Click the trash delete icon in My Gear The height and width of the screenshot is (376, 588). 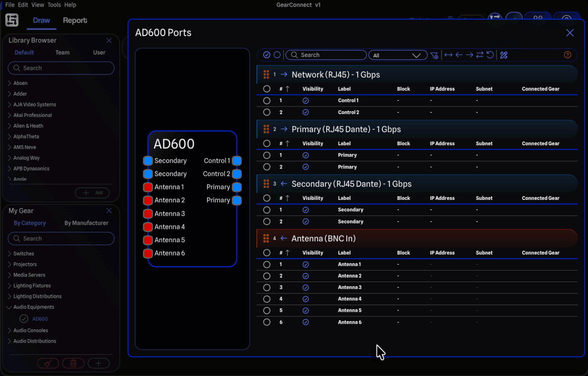click(x=73, y=363)
